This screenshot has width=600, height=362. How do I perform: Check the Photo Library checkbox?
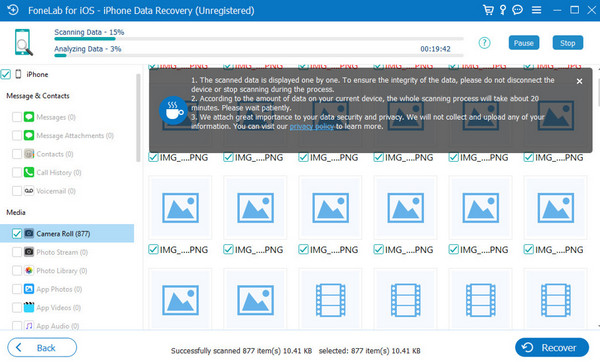[x=17, y=271]
